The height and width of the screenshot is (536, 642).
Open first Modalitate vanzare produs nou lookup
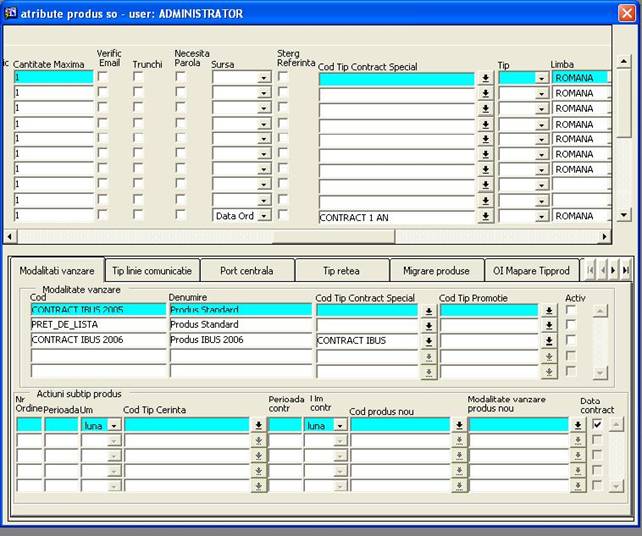(578, 425)
